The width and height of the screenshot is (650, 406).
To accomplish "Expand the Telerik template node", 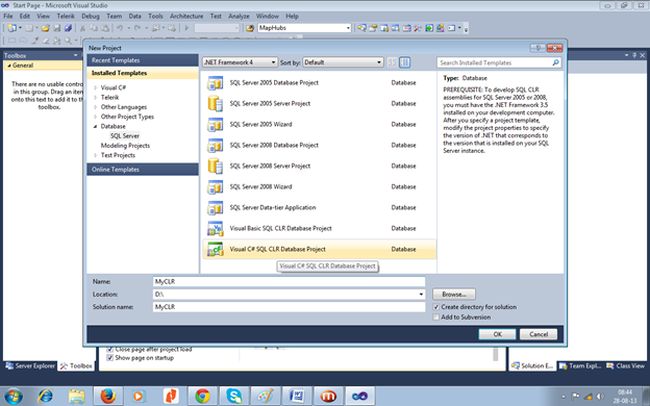I will pos(96,97).
